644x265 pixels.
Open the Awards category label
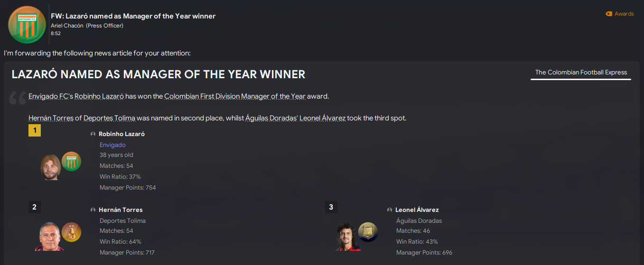coord(624,14)
